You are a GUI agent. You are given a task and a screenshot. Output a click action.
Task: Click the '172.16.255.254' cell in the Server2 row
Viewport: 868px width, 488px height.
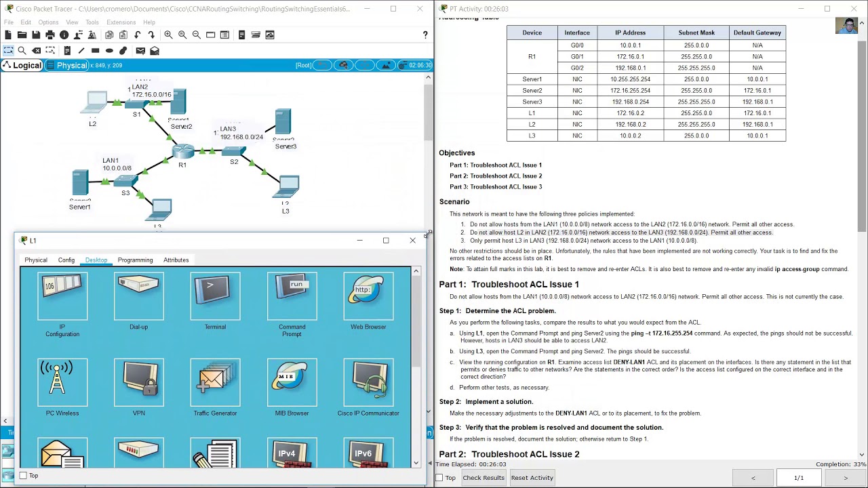pyautogui.click(x=630, y=90)
